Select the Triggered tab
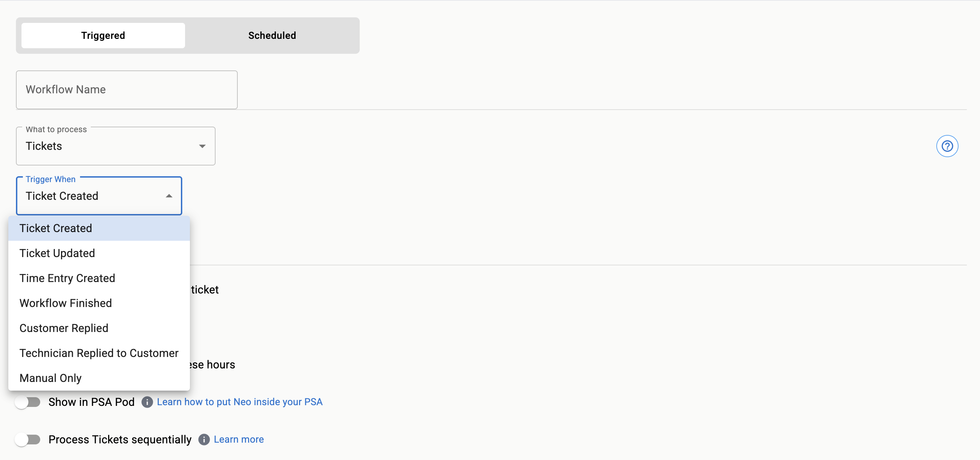Viewport: 980px width, 460px height. [x=103, y=35]
